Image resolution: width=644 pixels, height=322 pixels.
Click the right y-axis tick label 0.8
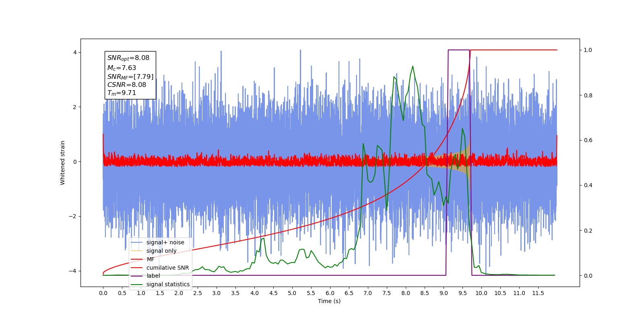pyautogui.click(x=588, y=95)
